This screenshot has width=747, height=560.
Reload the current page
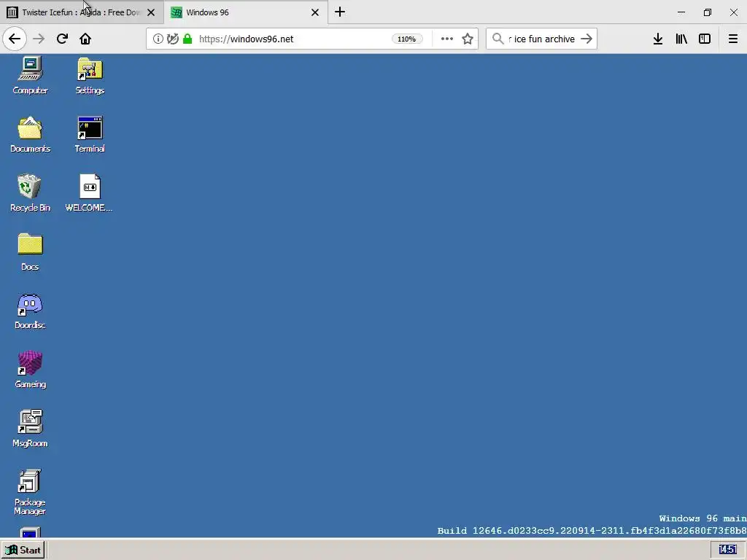[62, 39]
